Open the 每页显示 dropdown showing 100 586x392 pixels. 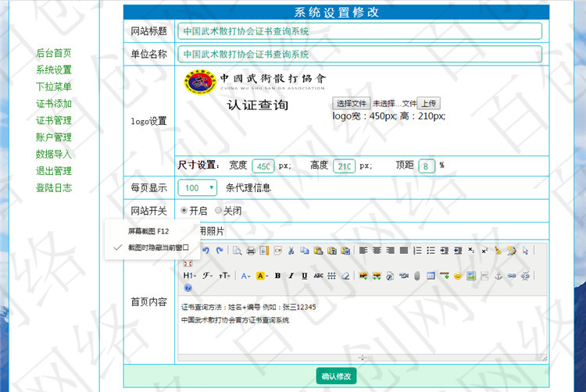[198, 187]
